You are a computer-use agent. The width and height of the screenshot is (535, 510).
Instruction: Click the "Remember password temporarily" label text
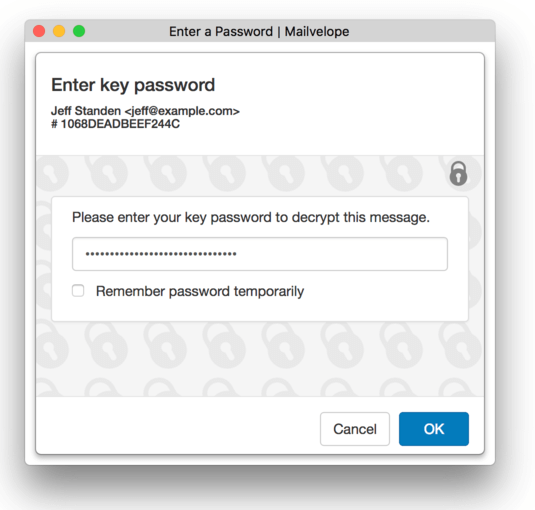pos(200,292)
